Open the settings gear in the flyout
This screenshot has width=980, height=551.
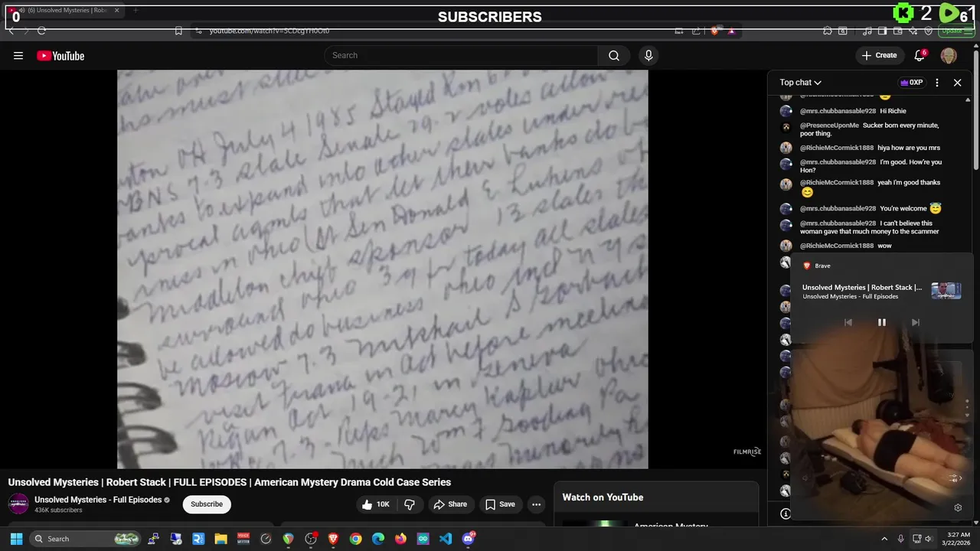[958, 507]
